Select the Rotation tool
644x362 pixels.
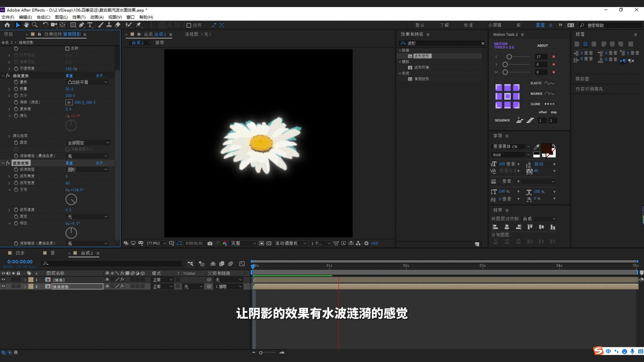[x=45, y=25]
